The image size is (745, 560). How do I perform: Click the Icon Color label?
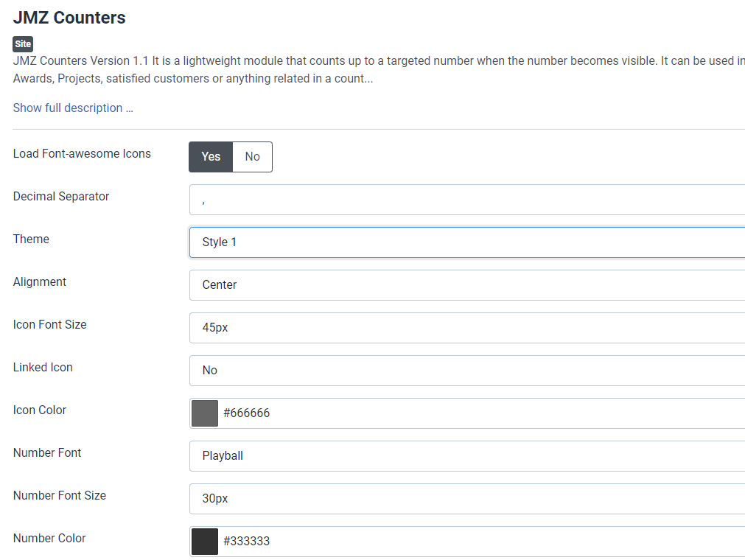(40, 410)
